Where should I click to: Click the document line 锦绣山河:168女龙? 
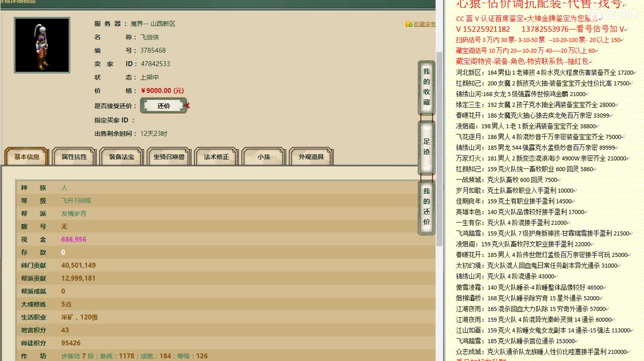point(522,94)
